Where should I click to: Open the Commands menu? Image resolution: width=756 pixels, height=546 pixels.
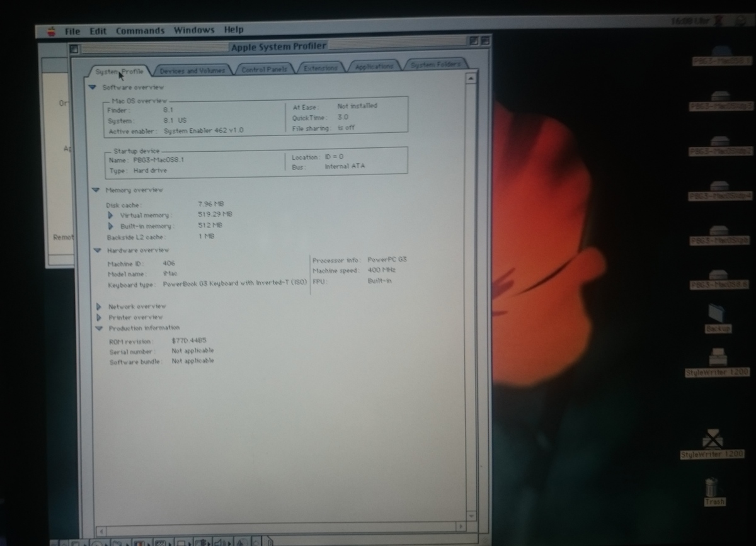(x=140, y=31)
